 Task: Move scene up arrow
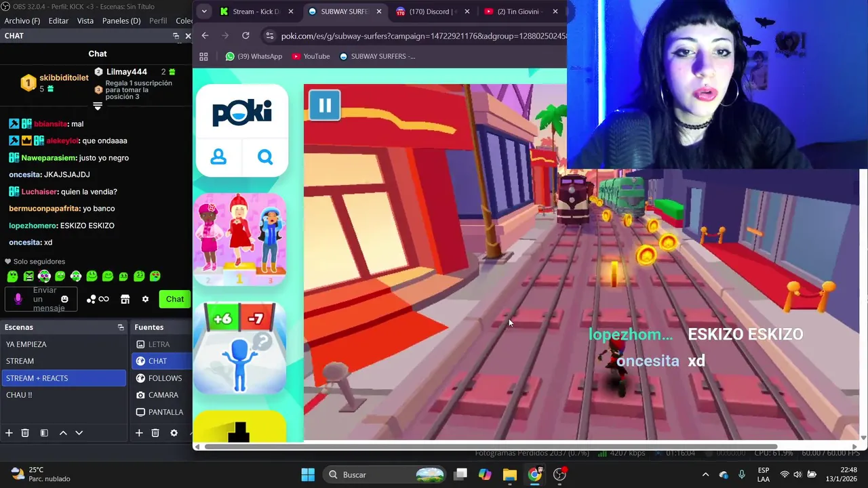click(63, 433)
